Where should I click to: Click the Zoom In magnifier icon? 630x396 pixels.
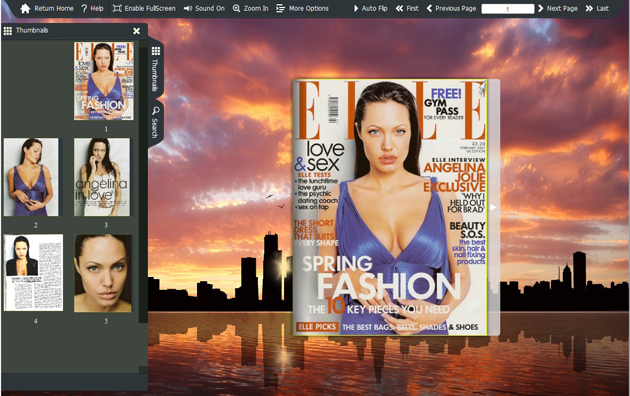click(x=236, y=8)
